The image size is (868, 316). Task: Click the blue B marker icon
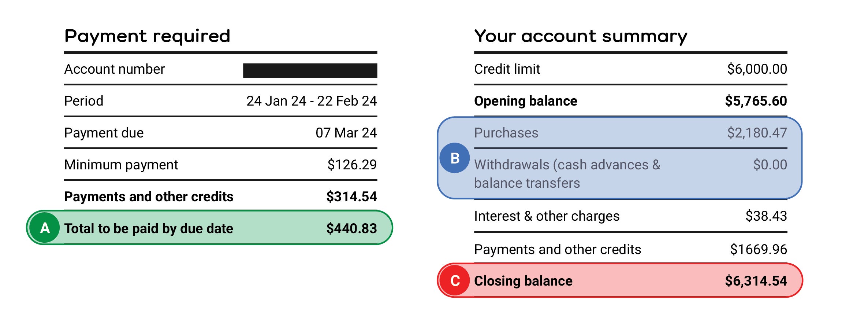[x=455, y=158]
